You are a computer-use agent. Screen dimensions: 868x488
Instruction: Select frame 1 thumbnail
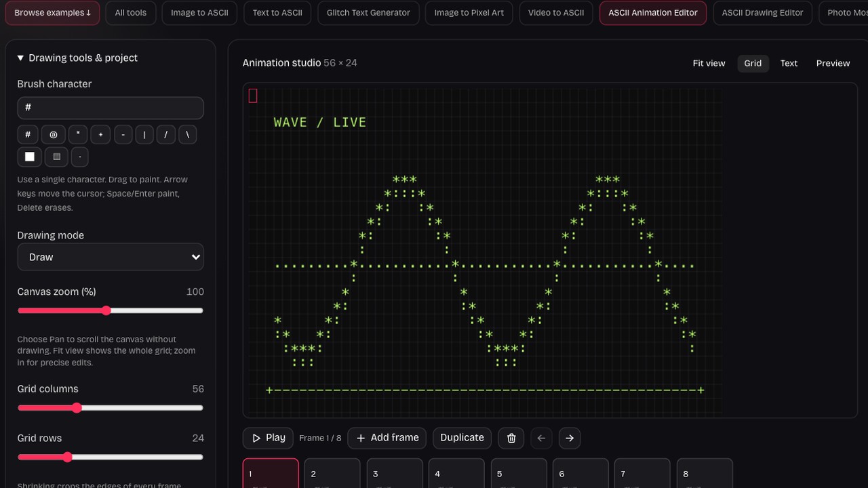pyautogui.click(x=271, y=473)
